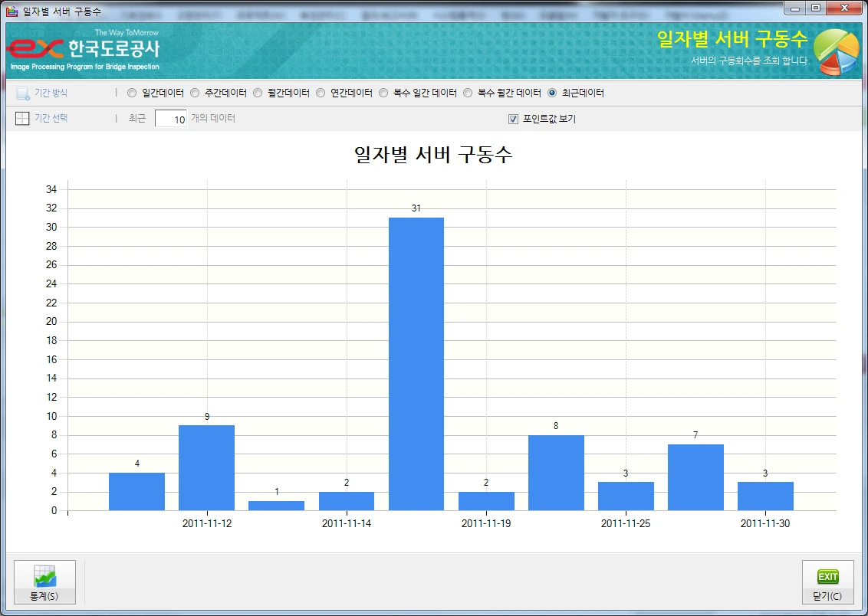Click the 기간 선택 label text
The image size is (868, 616).
click(x=51, y=118)
